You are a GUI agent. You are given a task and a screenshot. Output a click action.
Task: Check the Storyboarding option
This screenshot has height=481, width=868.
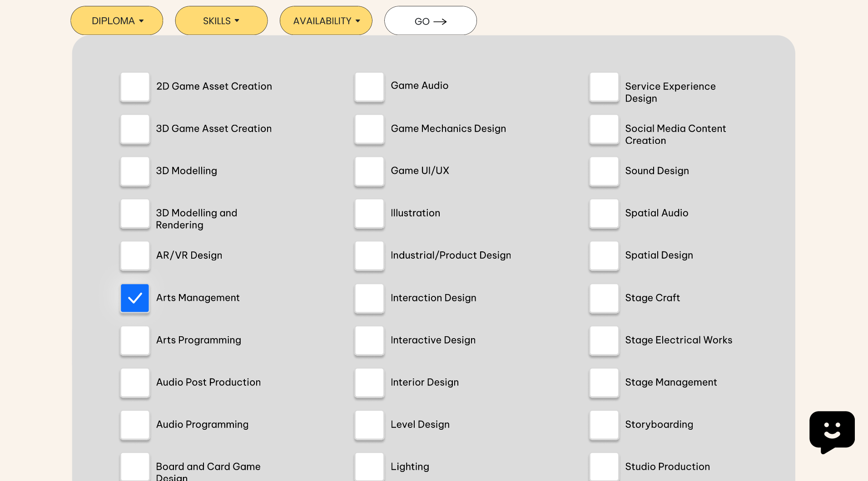604,425
